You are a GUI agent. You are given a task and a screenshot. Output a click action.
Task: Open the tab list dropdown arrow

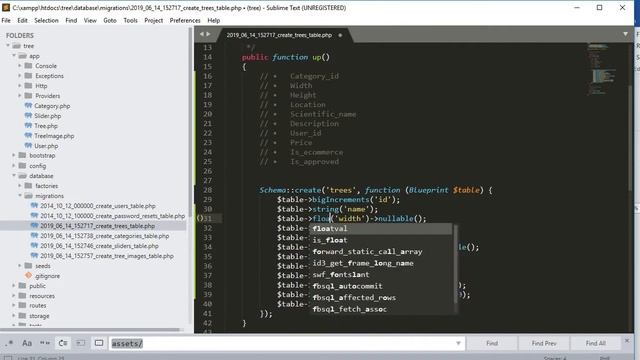[625, 34]
